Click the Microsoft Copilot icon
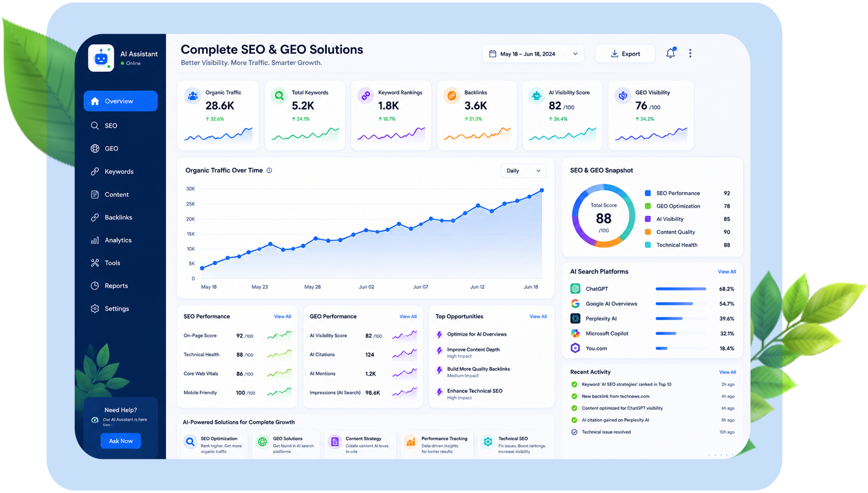 click(575, 333)
